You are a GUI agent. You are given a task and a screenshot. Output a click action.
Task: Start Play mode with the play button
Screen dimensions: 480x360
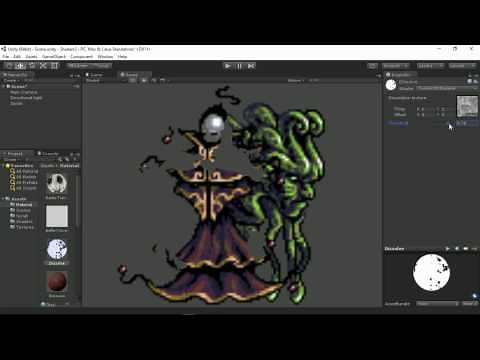[228, 66]
